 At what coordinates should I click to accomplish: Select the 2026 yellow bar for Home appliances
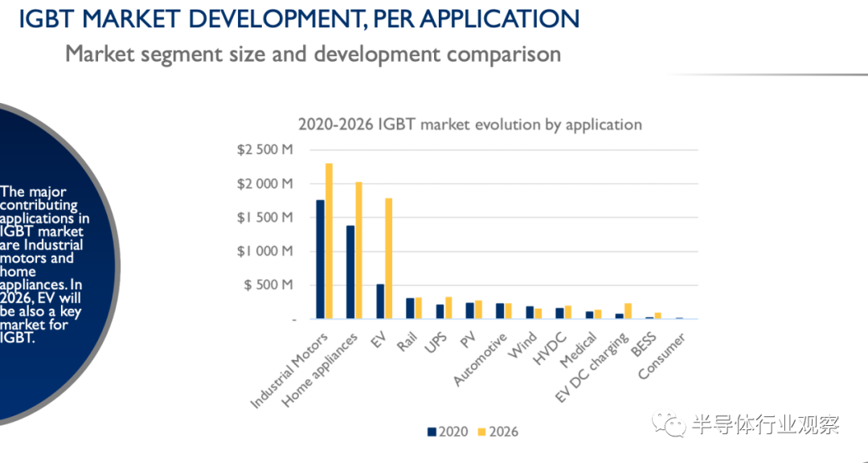point(358,250)
